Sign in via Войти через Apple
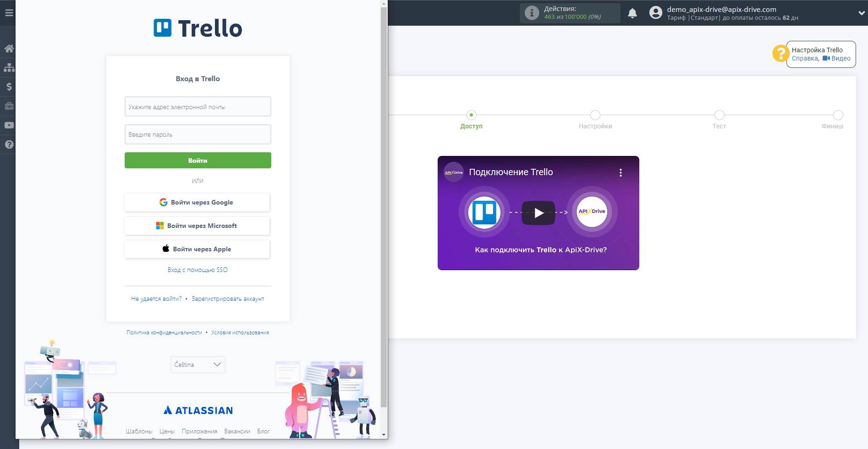This screenshot has height=449, width=868. [x=197, y=249]
